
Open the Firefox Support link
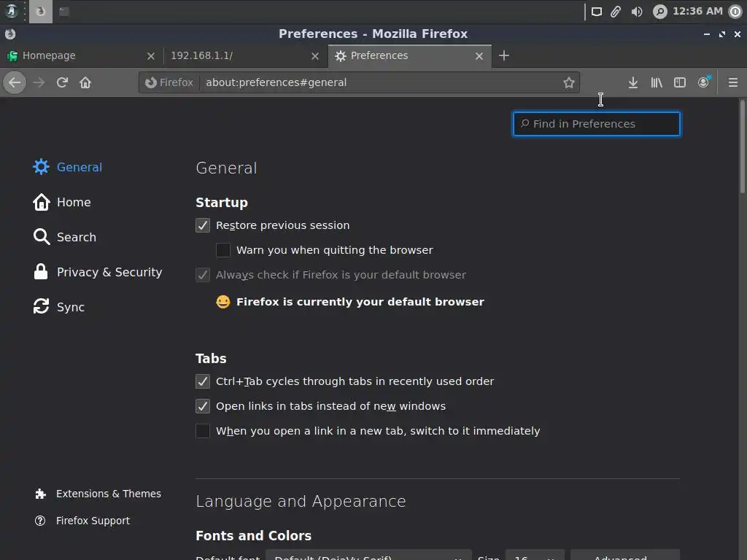[x=93, y=521]
